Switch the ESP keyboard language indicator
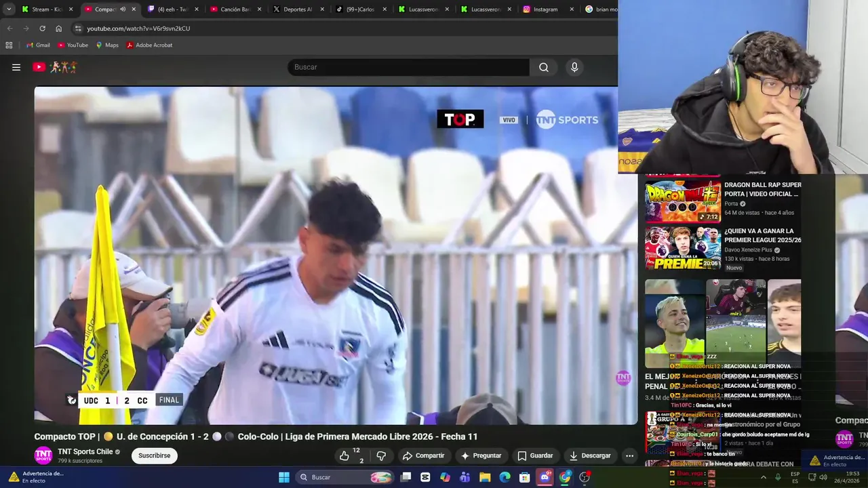Image resolution: width=868 pixels, height=488 pixels. 795,477
